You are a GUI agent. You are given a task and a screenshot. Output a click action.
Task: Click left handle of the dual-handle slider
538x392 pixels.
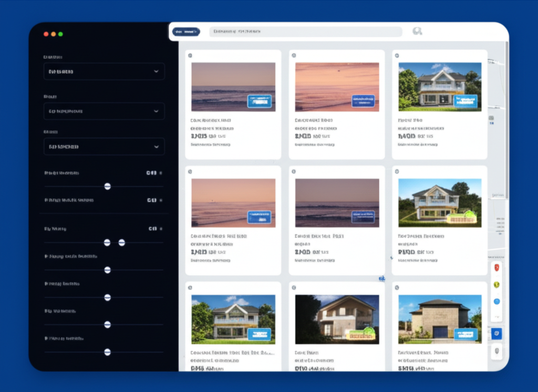[107, 243]
